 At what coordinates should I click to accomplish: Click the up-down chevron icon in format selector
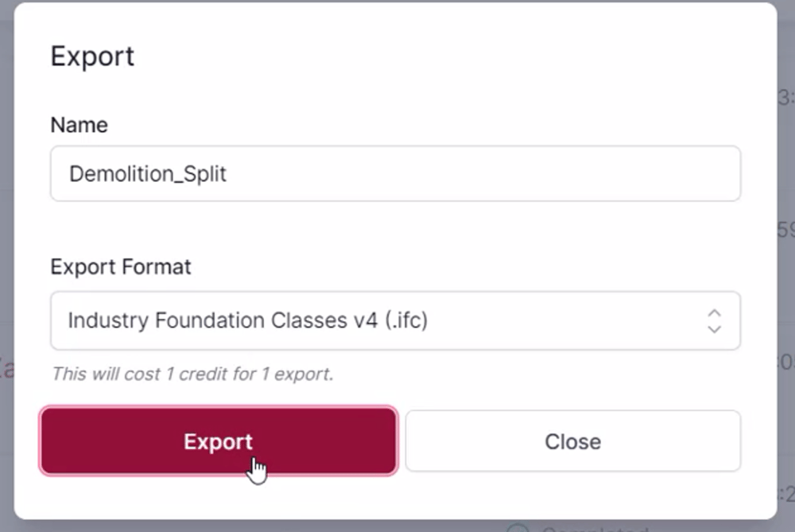714,320
